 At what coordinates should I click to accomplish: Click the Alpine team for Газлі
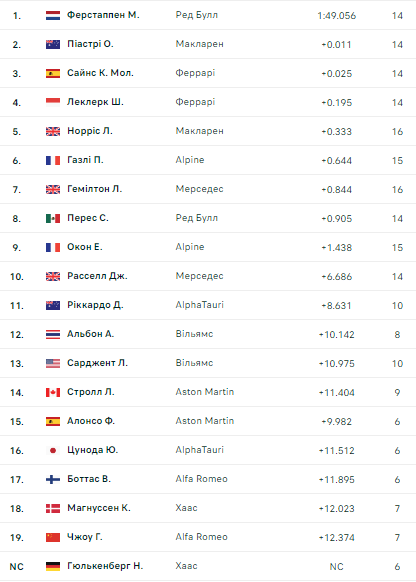(x=190, y=160)
